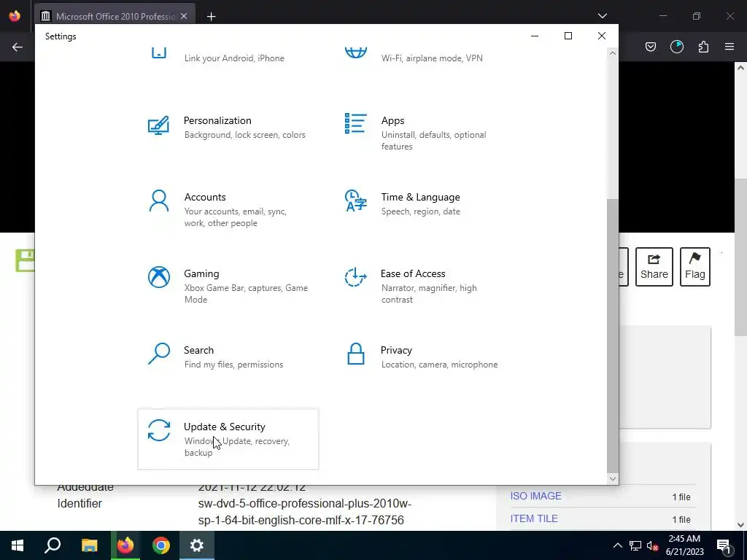The width and height of the screenshot is (747, 560).
Task: Open notification center icon
Action: point(724,545)
